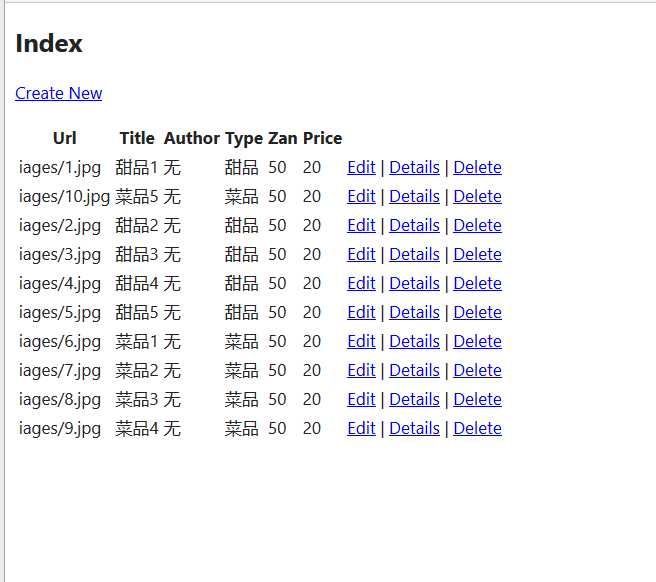Delete the iages/9.jpg entry
The width and height of the screenshot is (656, 582).
[477, 428]
